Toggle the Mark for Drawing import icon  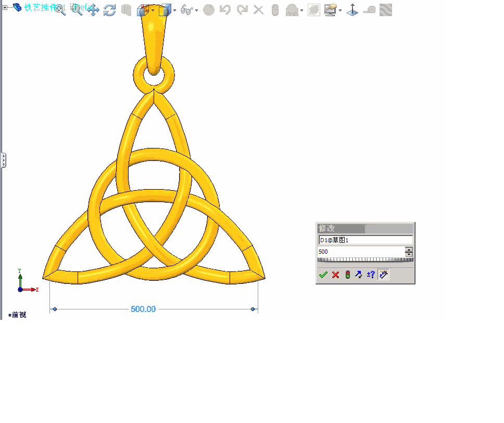[383, 275]
